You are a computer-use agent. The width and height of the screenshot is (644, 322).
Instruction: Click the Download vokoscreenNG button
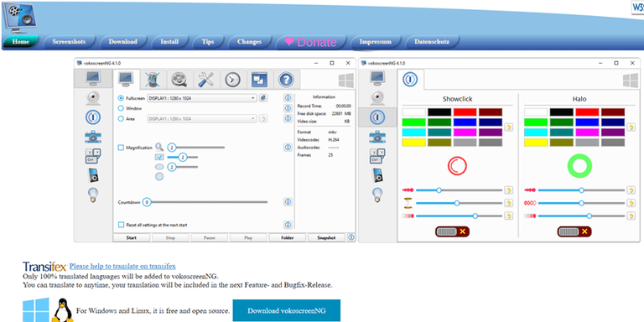[287, 310]
